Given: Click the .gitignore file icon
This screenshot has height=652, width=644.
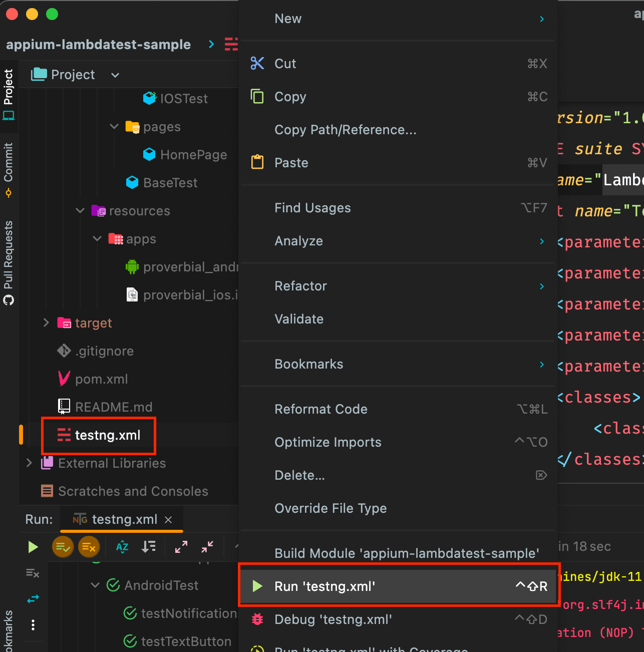Looking at the screenshot, I should 64,351.
